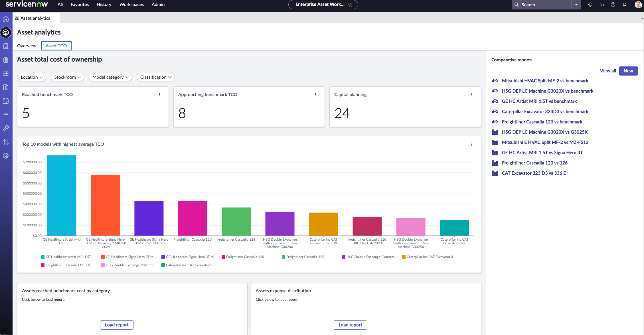Open Freightliner Cascadia 120 vs 126 report
644x335 pixels.
pyautogui.click(x=535, y=163)
